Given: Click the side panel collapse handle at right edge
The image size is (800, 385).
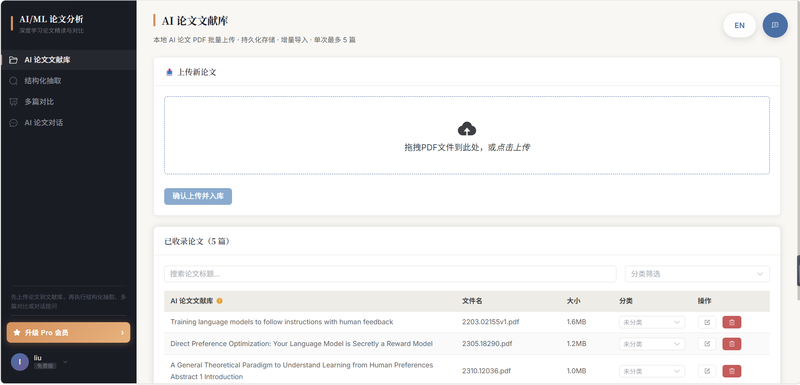Looking at the screenshot, I should 798,270.
